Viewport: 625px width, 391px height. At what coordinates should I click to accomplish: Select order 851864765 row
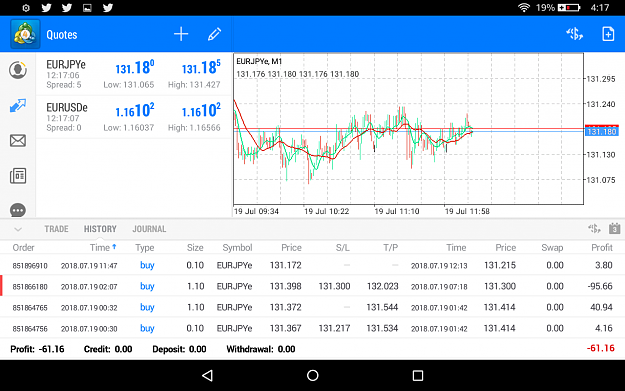[x=312, y=307]
